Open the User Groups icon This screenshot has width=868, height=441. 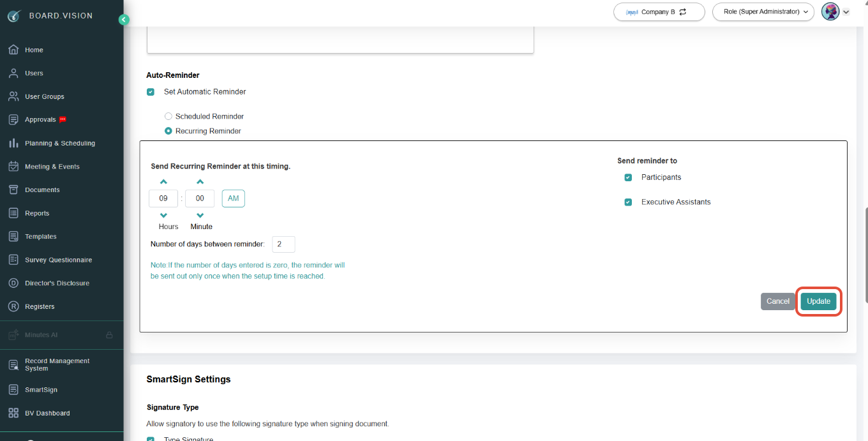click(13, 96)
